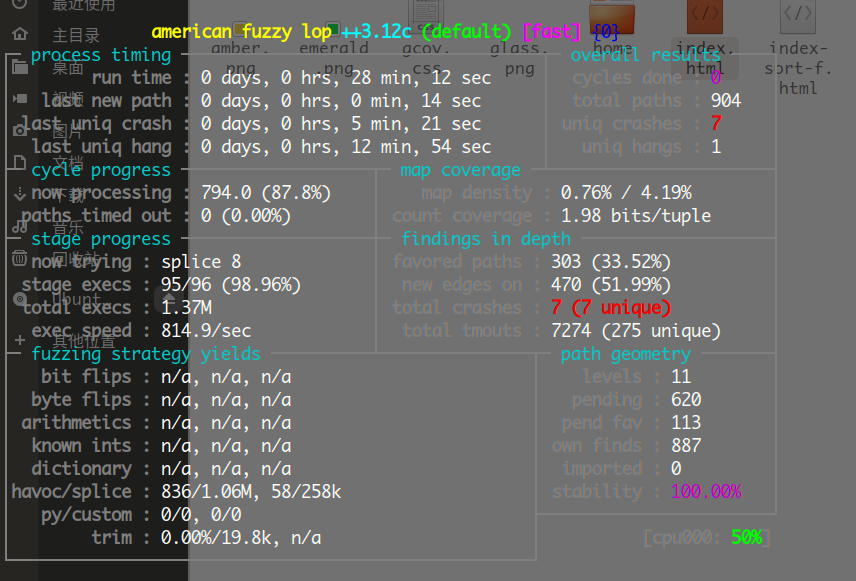Select the Desktop (桌面) folder icon in sidebar
This screenshot has height=581, width=856.
(20, 67)
